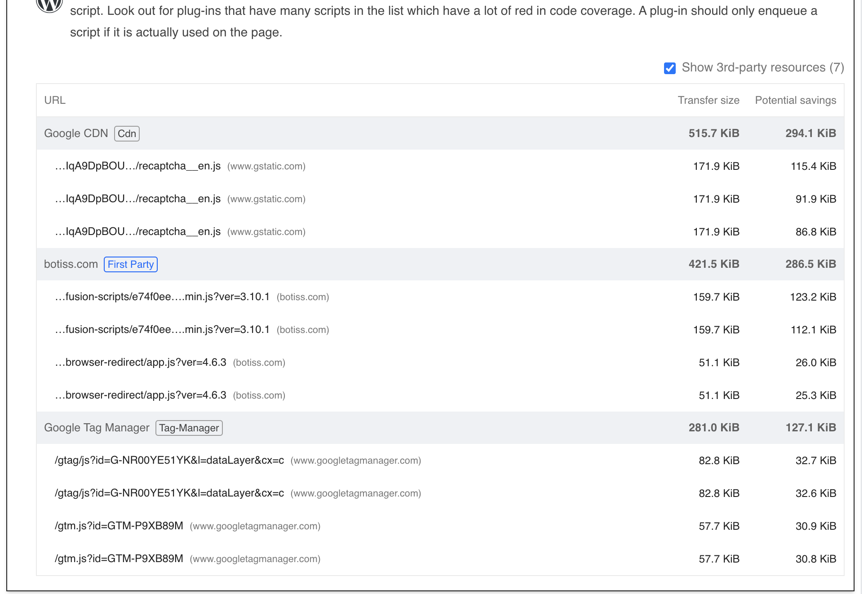The height and width of the screenshot is (594, 868).
Task: Click the 421.5 KiB transfer size value
Action: [x=714, y=264]
